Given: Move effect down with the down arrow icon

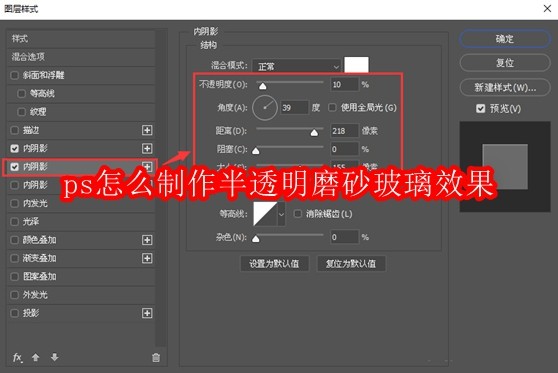Looking at the screenshot, I should (x=54, y=357).
